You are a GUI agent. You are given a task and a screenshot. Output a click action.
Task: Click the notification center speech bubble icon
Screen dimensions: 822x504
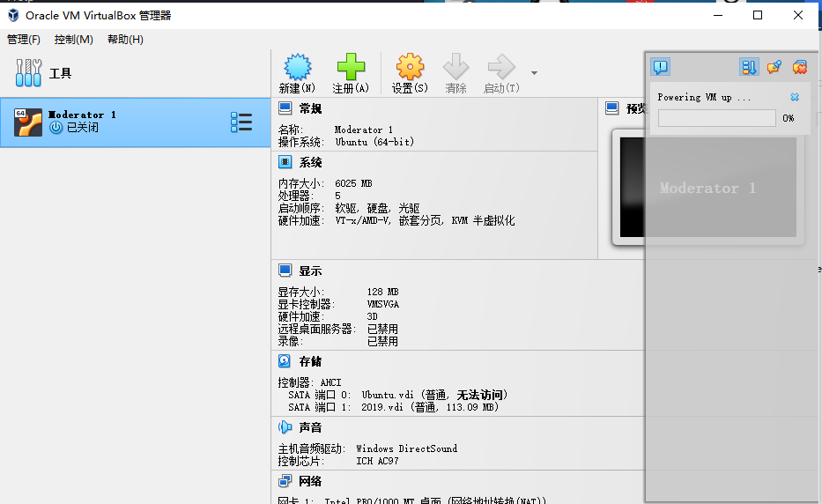[661, 67]
